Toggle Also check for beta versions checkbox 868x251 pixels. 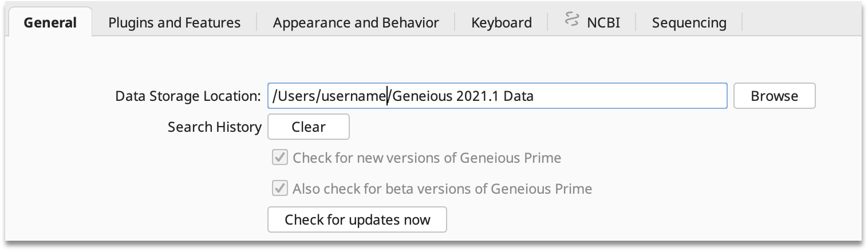coord(279,189)
